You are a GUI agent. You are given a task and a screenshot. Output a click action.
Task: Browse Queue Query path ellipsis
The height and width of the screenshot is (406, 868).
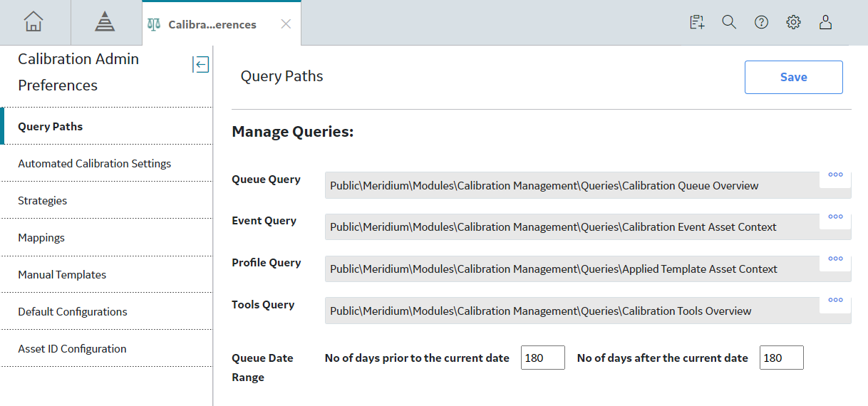click(x=835, y=175)
